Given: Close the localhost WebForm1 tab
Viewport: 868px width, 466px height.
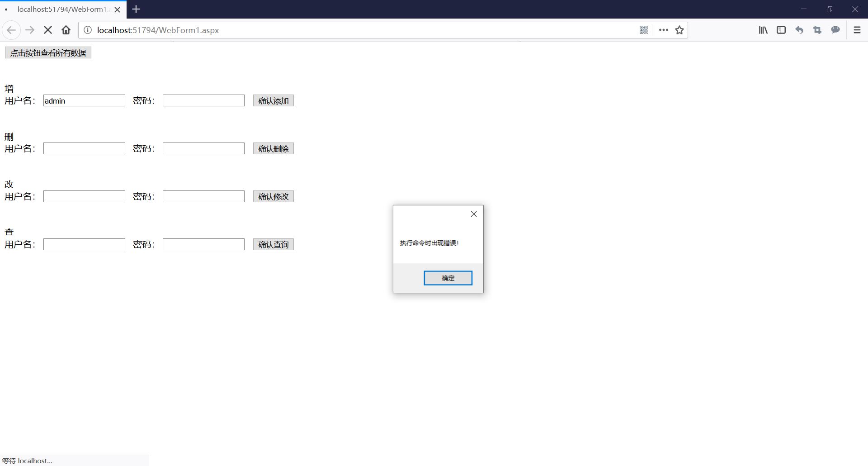Looking at the screenshot, I should [x=117, y=10].
